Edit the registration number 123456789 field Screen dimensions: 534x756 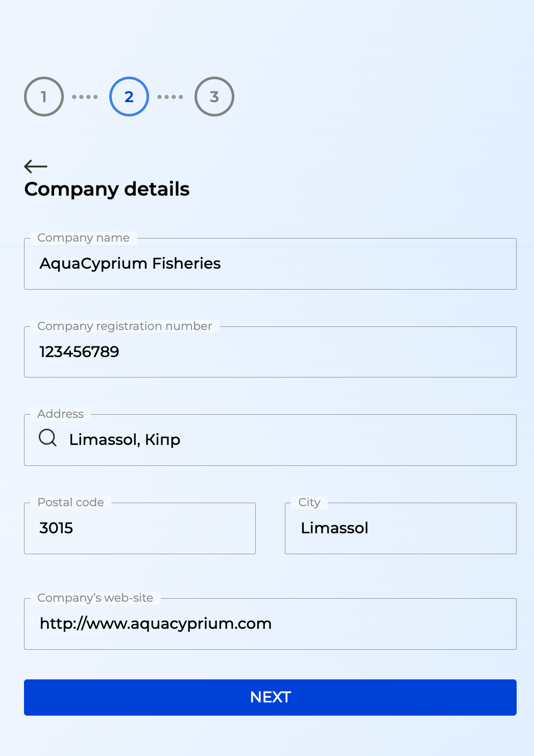pos(270,352)
